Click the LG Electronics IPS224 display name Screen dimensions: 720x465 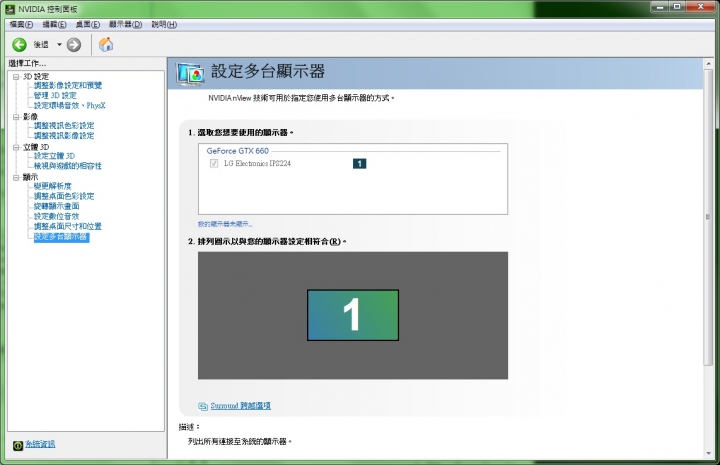pyautogui.click(x=257, y=163)
